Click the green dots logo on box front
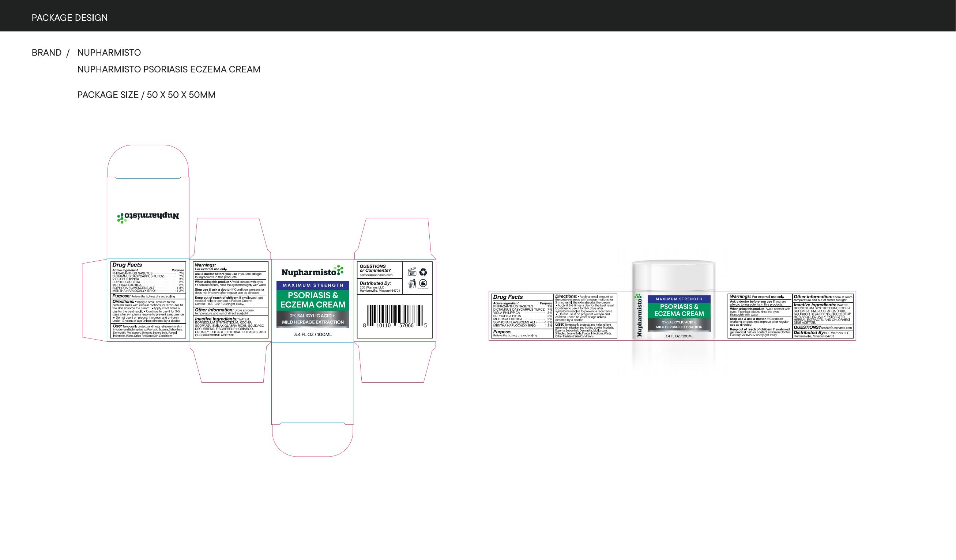Screen dimensions: 956x560 (x=340, y=270)
